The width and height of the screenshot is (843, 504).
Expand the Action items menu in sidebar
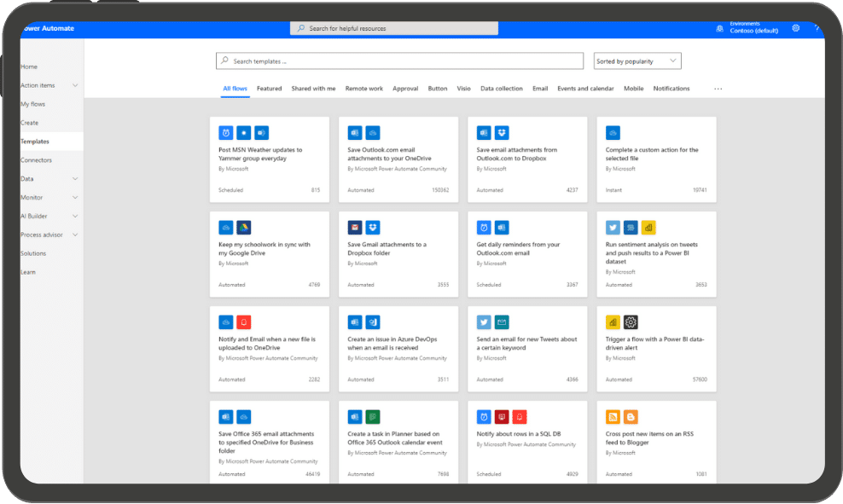click(75, 85)
